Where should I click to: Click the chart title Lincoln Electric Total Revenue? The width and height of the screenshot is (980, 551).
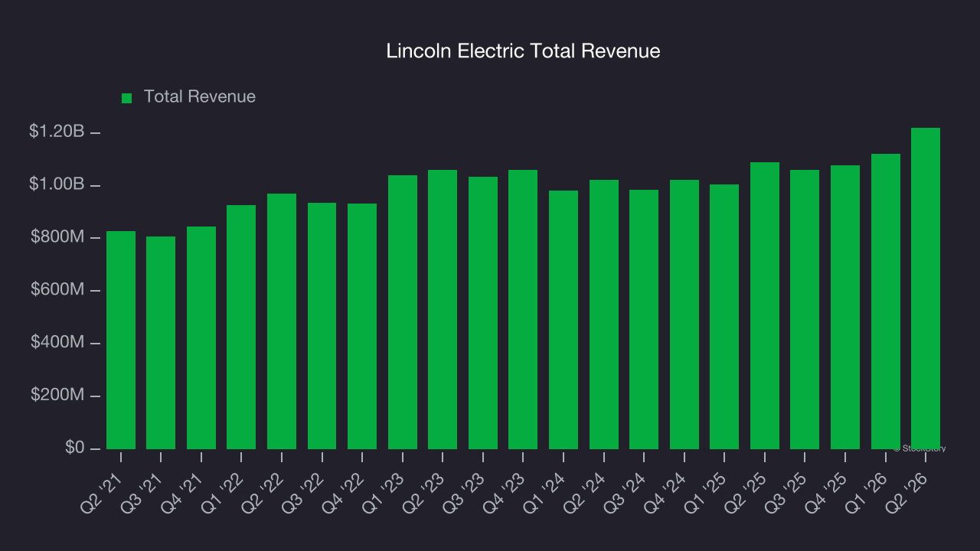pos(523,51)
